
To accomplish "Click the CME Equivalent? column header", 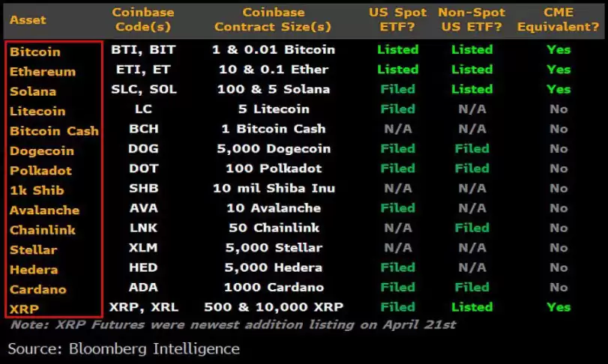I will click(x=559, y=19).
